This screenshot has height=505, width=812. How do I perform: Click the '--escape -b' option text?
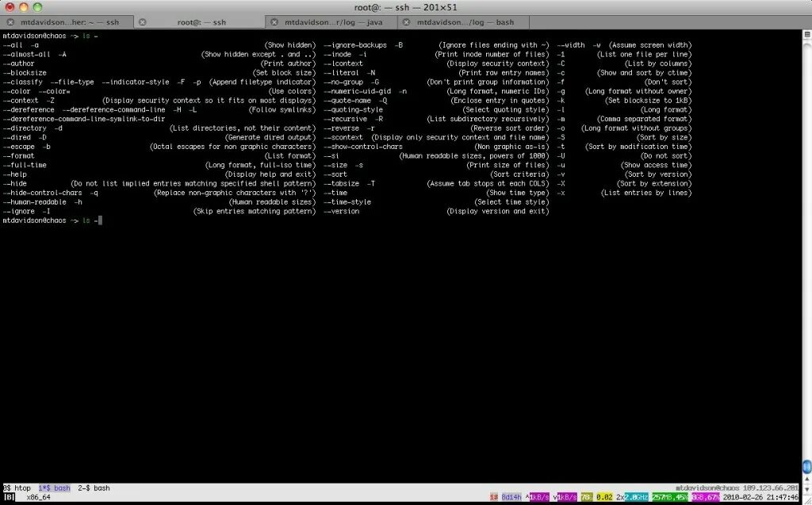coord(26,147)
